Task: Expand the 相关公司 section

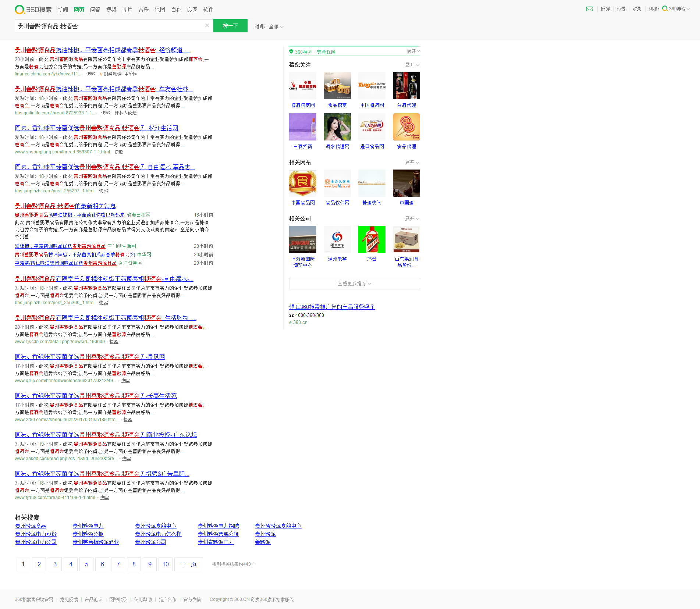Action: pos(412,218)
